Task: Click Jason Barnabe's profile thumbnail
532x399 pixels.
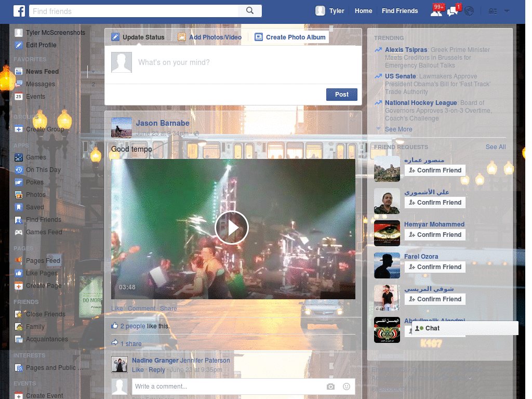Action: pos(122,128)
